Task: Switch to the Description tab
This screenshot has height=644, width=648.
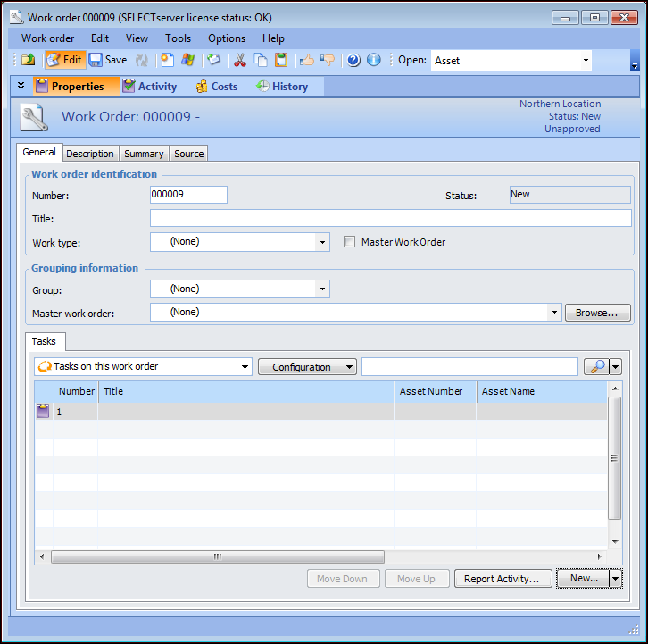Action: click(x=90, y=154)
